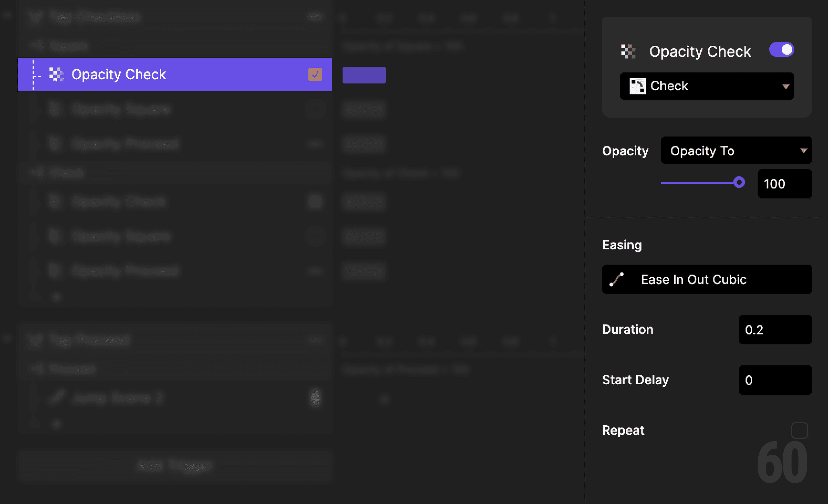Click the dropdown arrow beside the Check selector
Screen dimensions: 828x504
785,86
